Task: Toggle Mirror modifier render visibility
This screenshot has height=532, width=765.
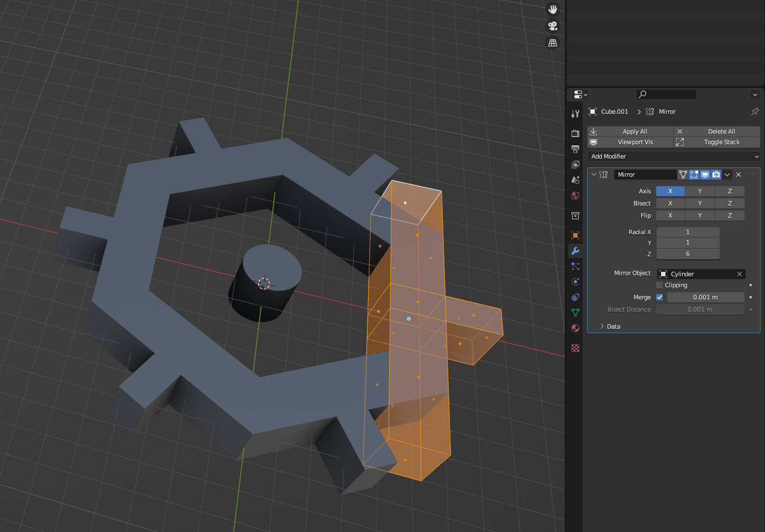Action: click(x=716, y=175)
